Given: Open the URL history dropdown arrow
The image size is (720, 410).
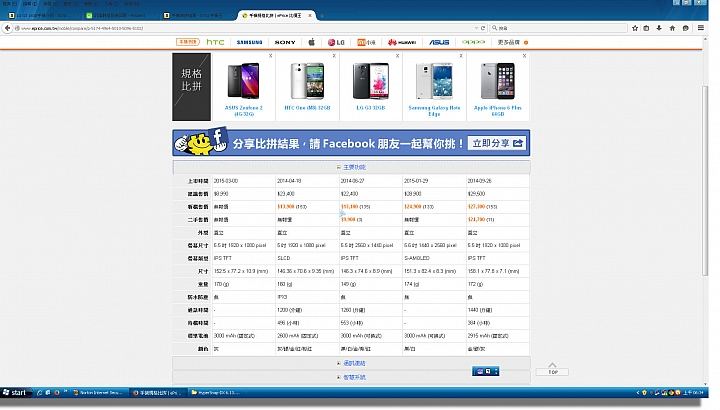Looking at the screenshot, I should click(x=476, y=28).
